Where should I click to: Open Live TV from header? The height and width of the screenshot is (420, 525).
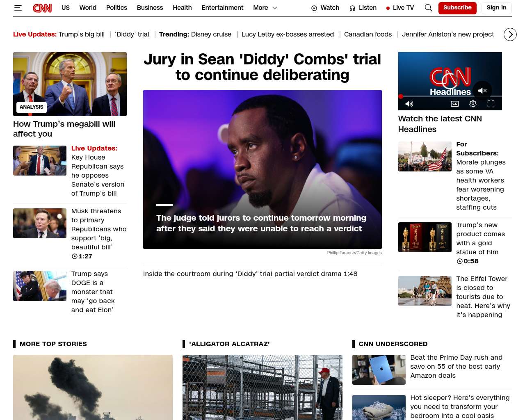pyautogui.click(x=400, y=8)
